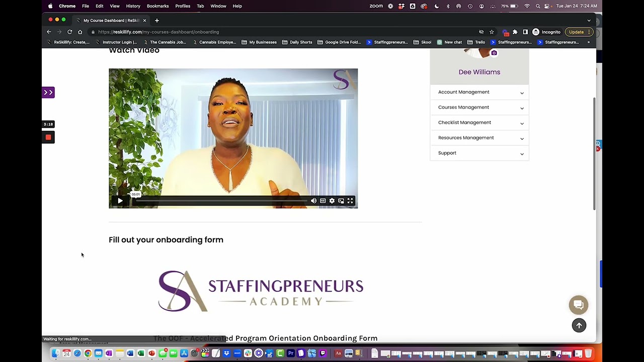Open the Instructor Login bookmark
The height and width of the screenshot is (362, 644).
coord(116,42)
